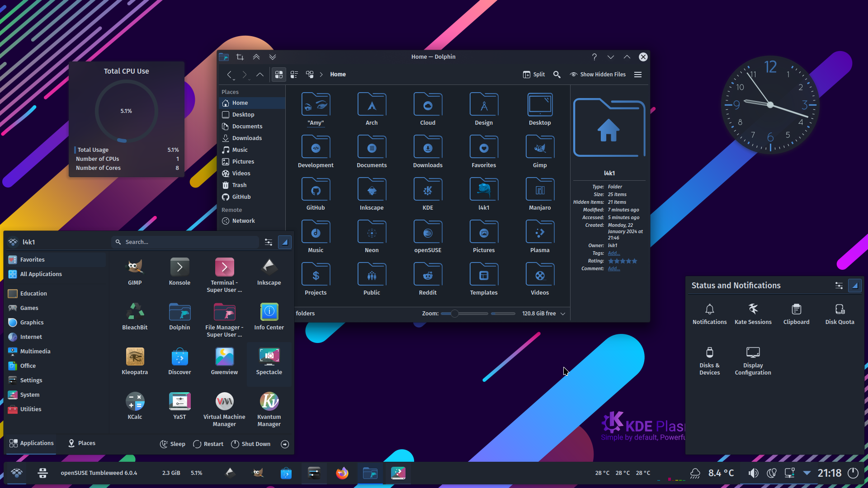Open Dolphin's hamburger menu
Screen dimensions: 868x488
638,75
